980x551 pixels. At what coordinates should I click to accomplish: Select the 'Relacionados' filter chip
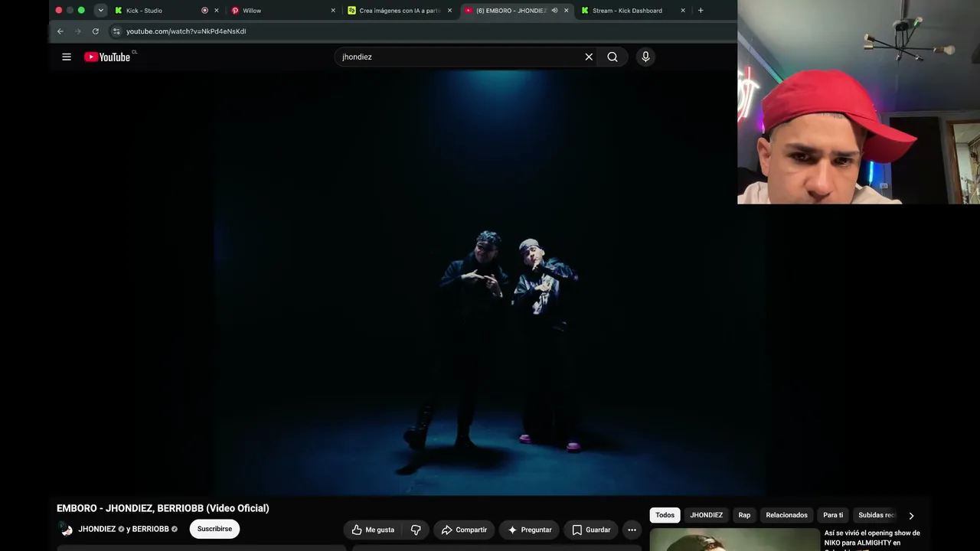[786, 515]
